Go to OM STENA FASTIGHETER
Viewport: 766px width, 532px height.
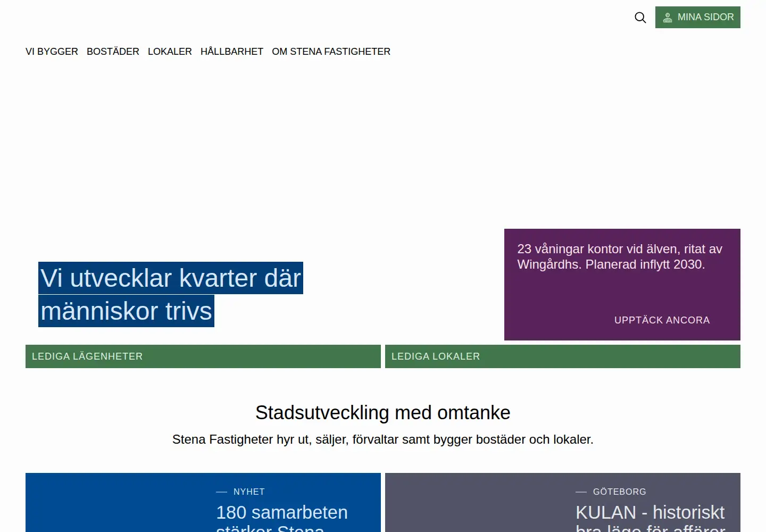tap(331, 52)
